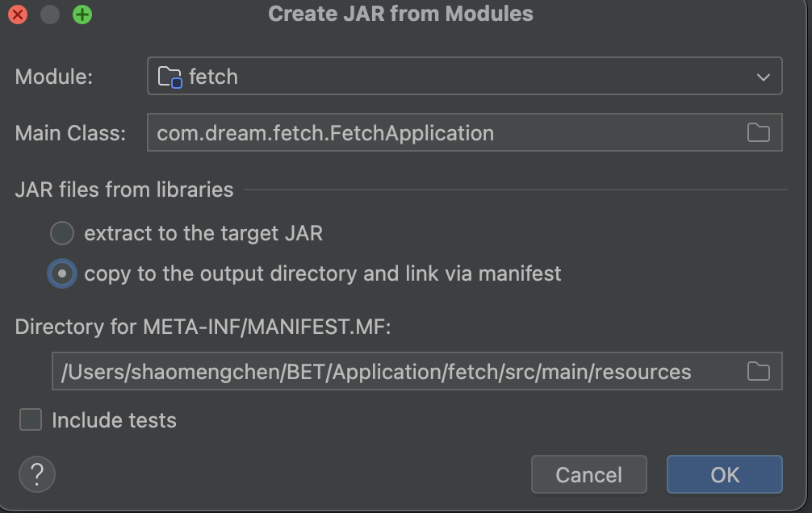Open the Module combo box showing fetch

click(464, 77)
